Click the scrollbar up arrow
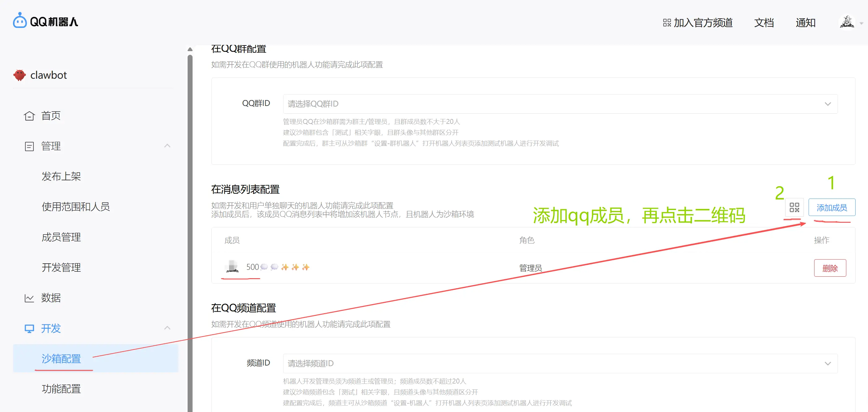Image resolution: width=868 pixels, height=412 pixels. 190,49
